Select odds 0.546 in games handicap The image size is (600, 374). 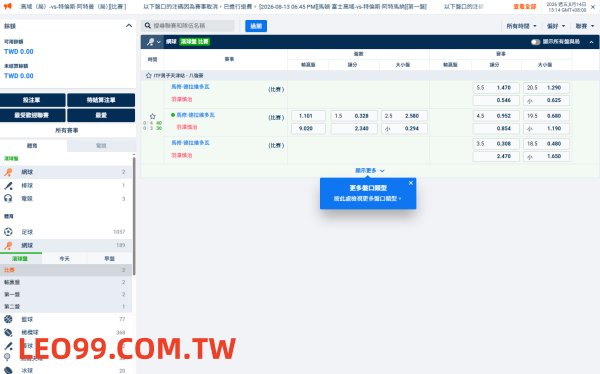[496, 100]
